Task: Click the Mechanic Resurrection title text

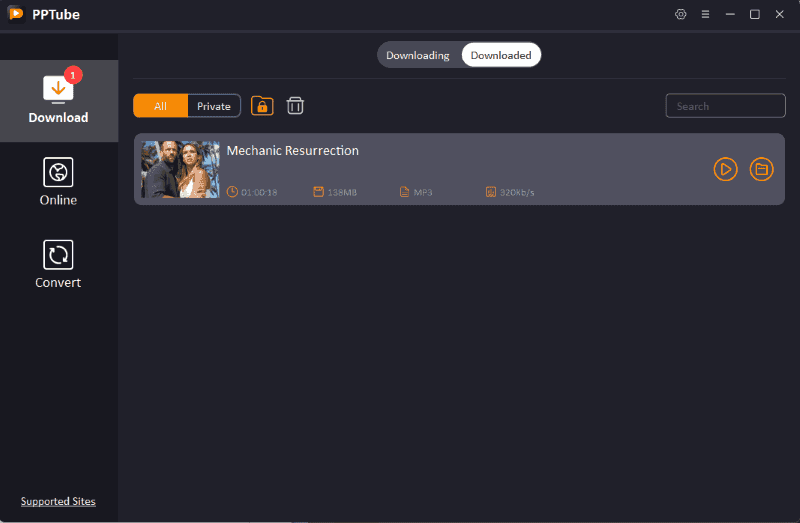Action: [x=292, y=151]
